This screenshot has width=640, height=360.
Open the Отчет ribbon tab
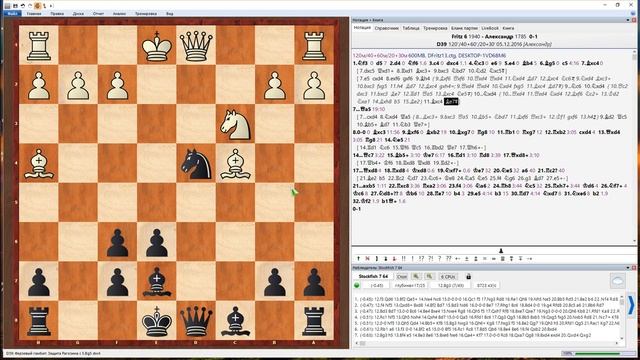click(98, 13)
